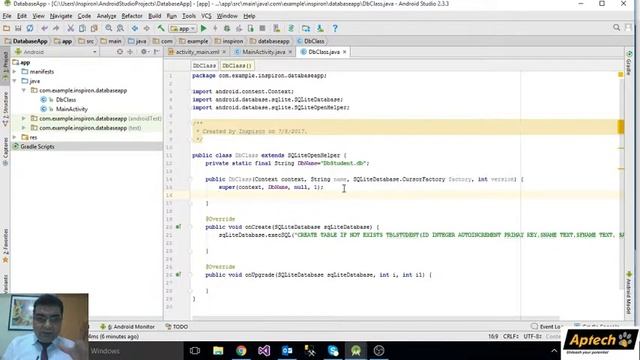Run the app with green play icon
640x360 pixels.
203,28
